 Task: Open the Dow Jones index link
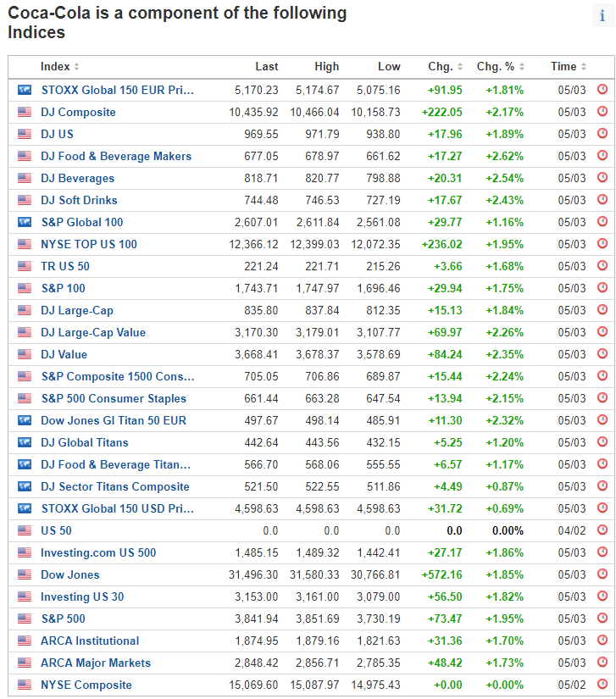point(70,574)
